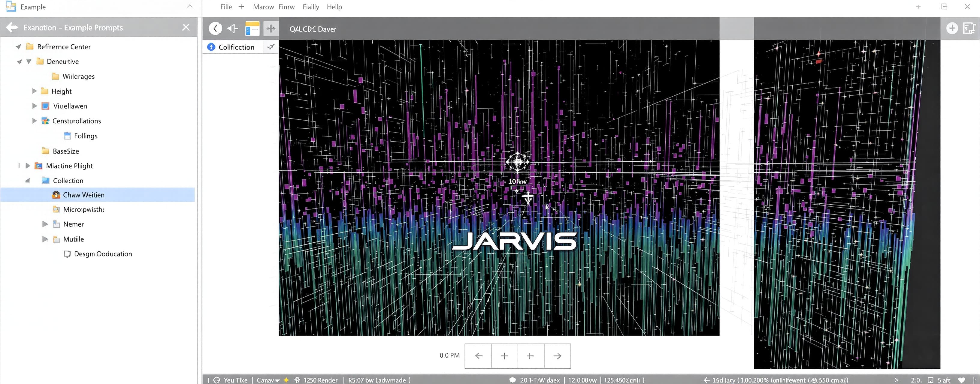
Task: Toggle the heart icon in status bar
Action: click(x=962, y=380)
